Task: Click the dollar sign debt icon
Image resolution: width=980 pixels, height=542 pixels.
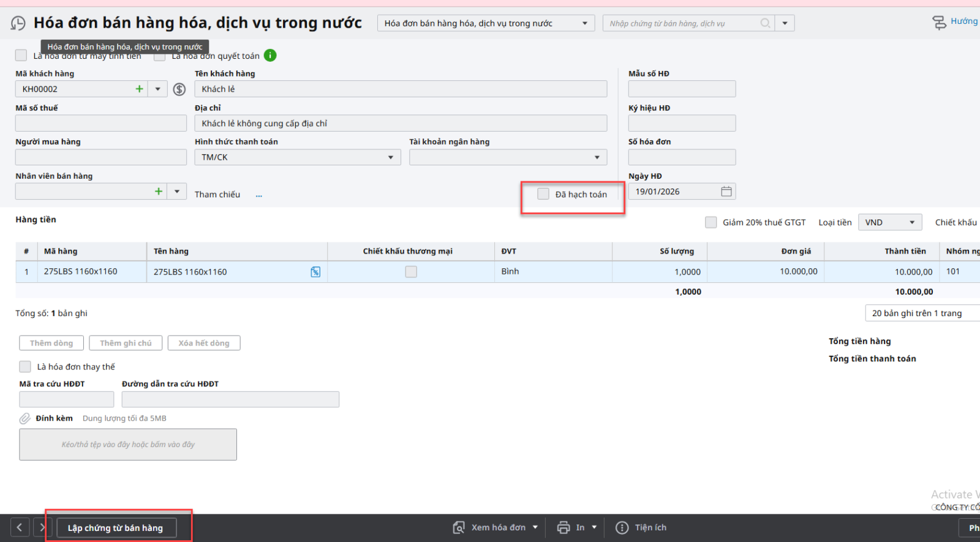Action: coord(179,89)
